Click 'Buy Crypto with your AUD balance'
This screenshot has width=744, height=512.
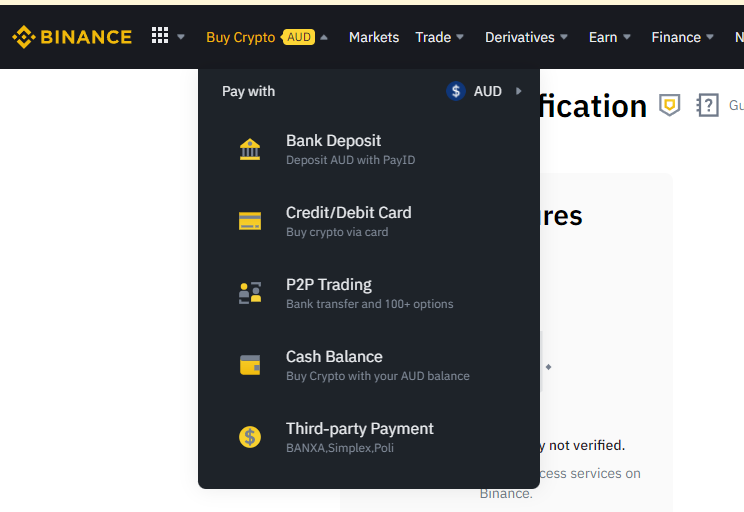pyautogui.click(x=378, y=376)
